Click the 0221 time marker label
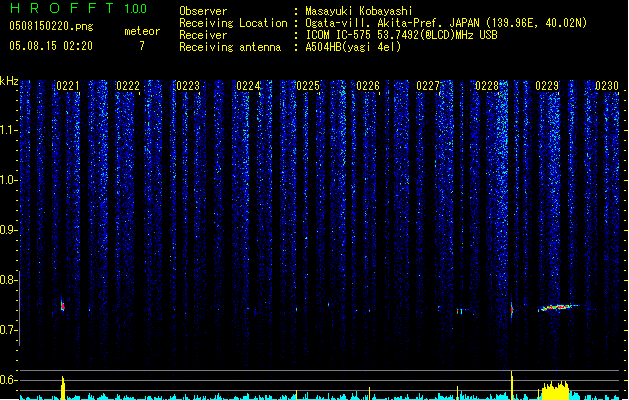 (67, 86)
